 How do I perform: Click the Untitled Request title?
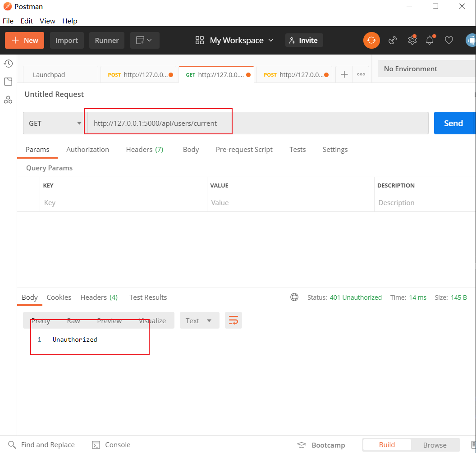click(54, 94)
